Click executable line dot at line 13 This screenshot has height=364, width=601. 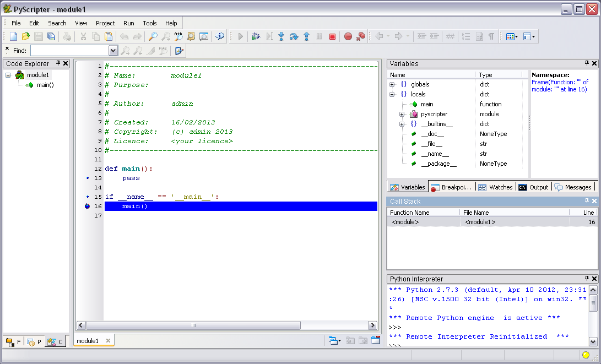(88, 178)
